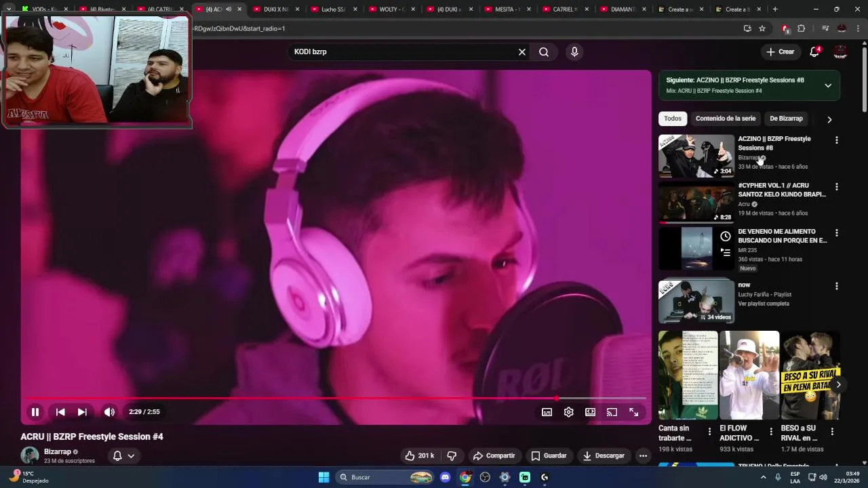Cast video to a TV

[x=612, y=412]
